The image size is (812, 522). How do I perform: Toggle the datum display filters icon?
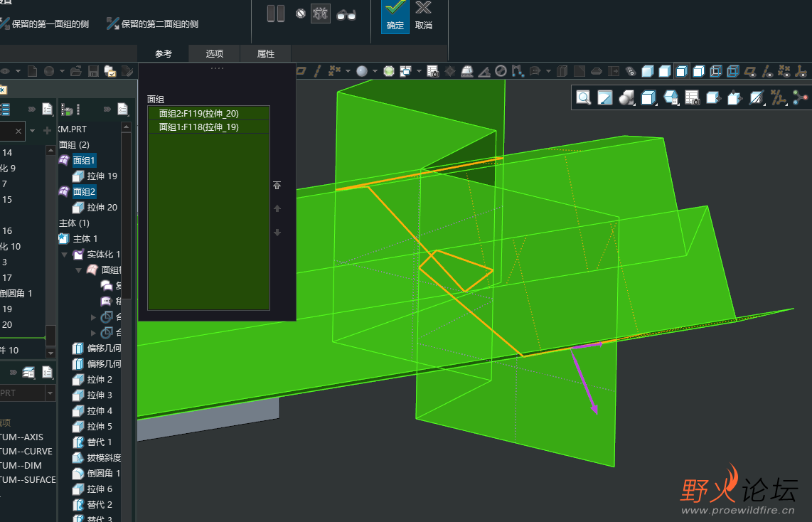tap(778, 97)
